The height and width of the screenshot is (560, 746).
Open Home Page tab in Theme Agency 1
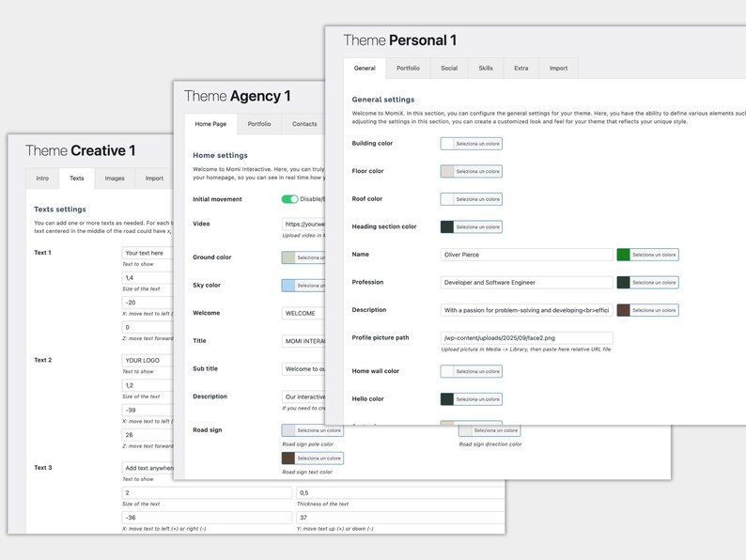(210, 124)
